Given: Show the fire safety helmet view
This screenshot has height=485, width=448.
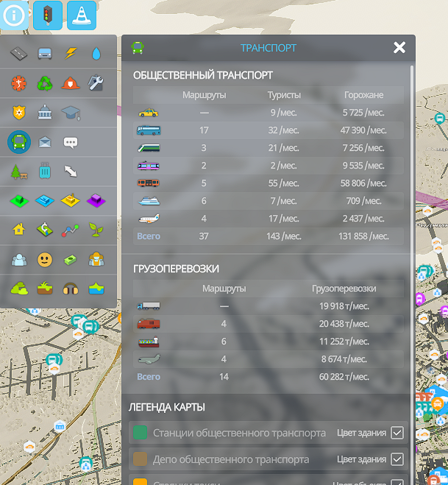Looking at the screenshot, I should [71, 83].
